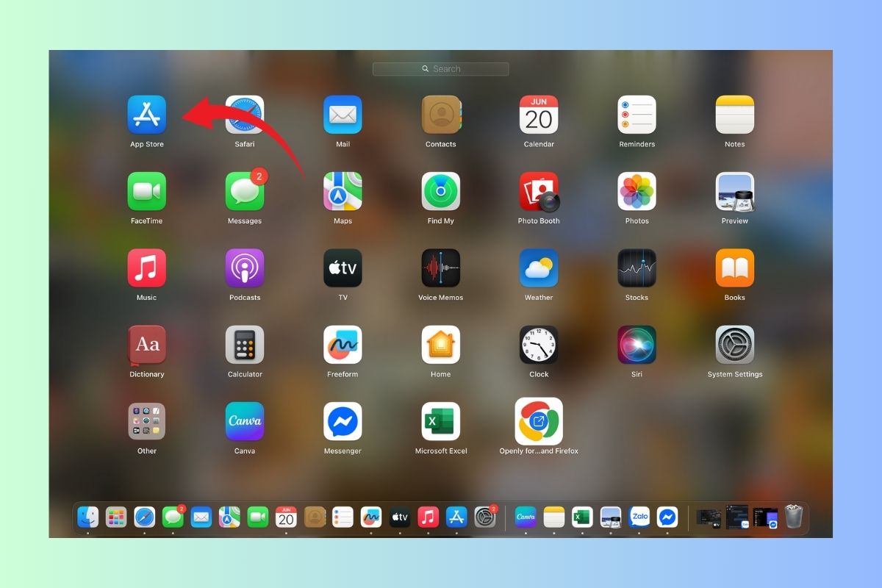Open Freeform from the Launchpad grid

click(x=343, y=345)
